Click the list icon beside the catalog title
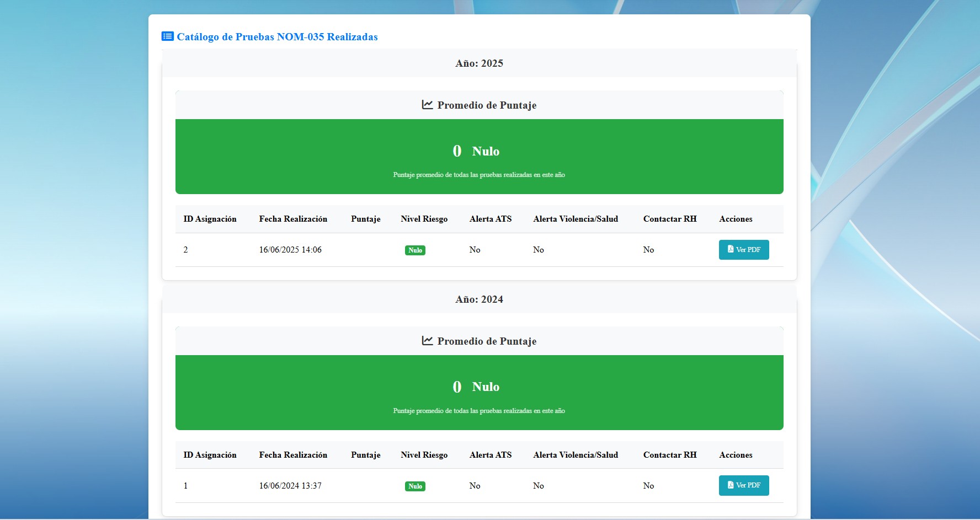Viewport: 980px width, 520px height. tap(167, 36)
